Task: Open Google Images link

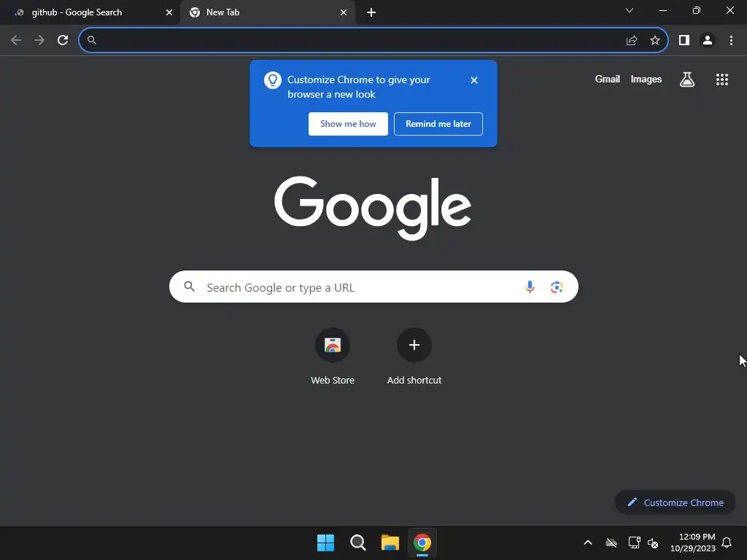Action: (x=646, y=79)
